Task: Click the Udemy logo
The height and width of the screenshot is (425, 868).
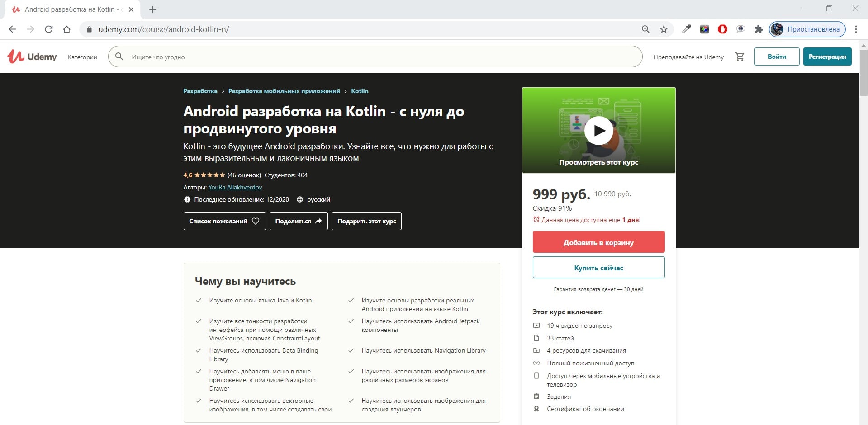Action: [x=32, y=57]
